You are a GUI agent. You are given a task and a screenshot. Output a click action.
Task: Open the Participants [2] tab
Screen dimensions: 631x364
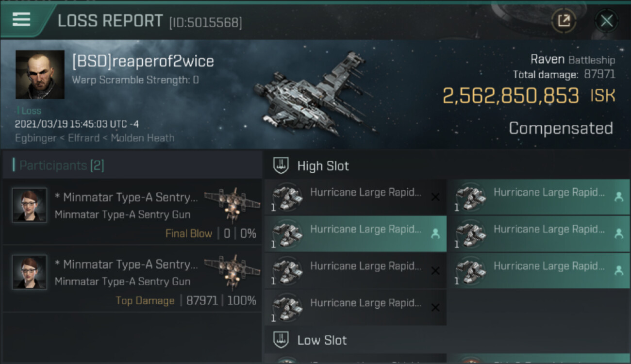click(62, 165)
